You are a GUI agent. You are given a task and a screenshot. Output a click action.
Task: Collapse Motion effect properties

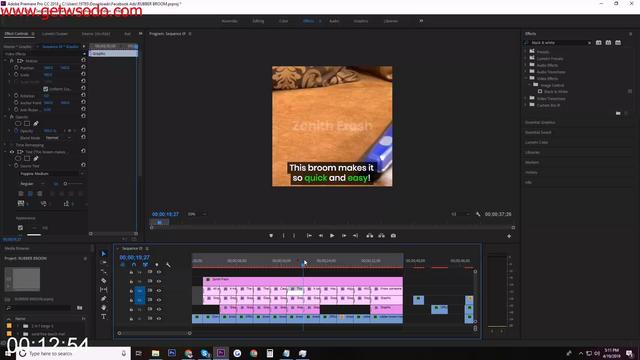(x=6, y=61)
